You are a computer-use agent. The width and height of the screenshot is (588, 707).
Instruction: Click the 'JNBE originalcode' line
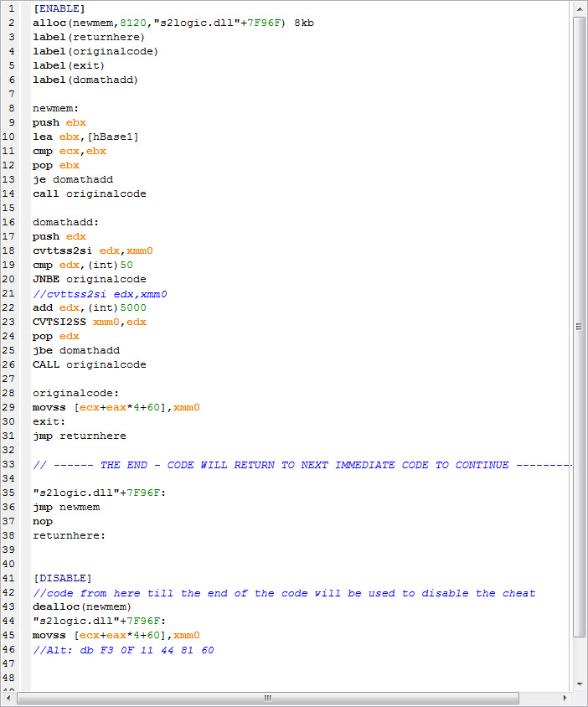pos(90,279)
